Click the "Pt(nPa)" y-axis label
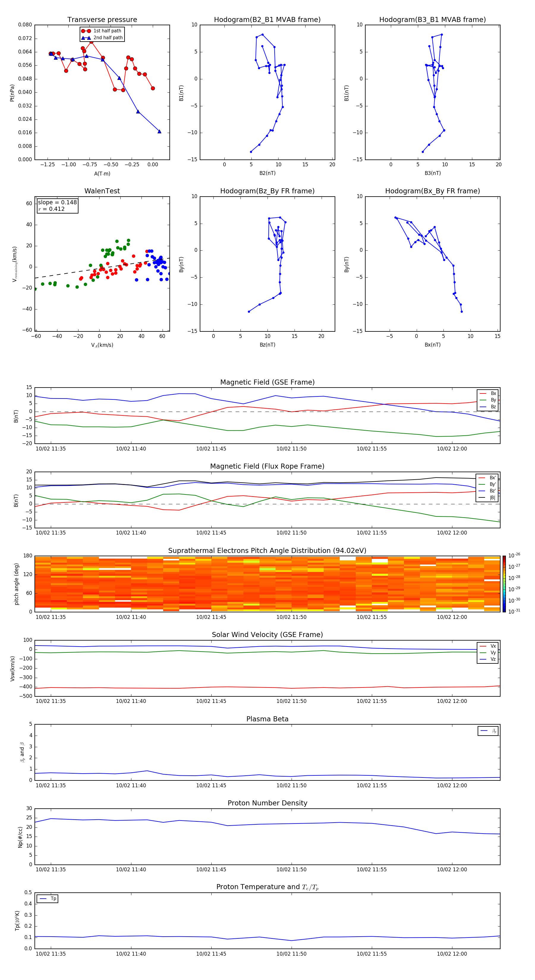The image size is (535, 980). (x=12, y=93)
